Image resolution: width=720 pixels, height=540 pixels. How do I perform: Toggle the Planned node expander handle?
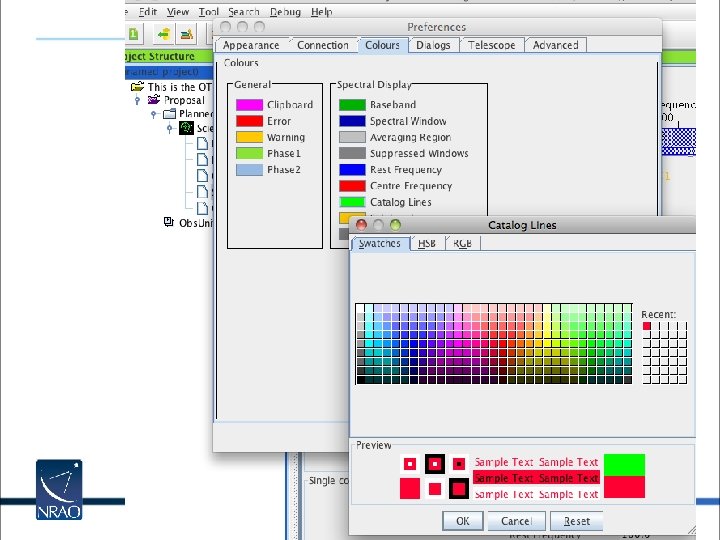(154, 114)
